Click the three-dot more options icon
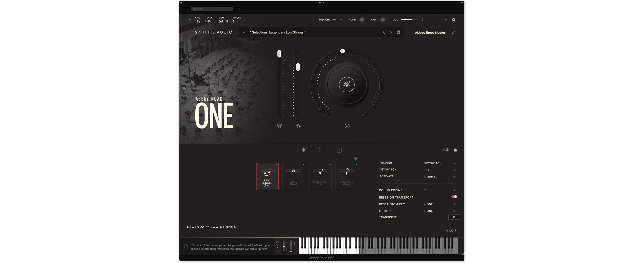Screen dimensions: 644x263 coord(445,20)
